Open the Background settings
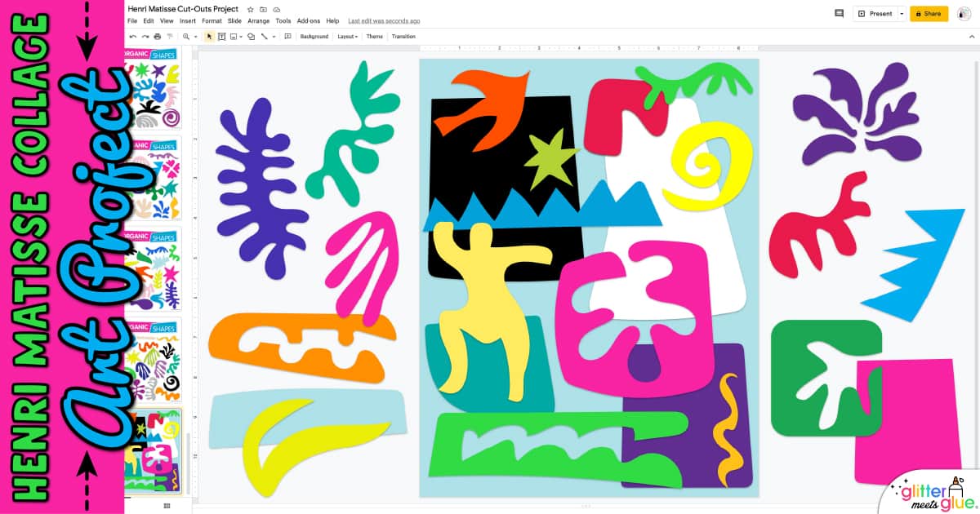 [314, 36]
